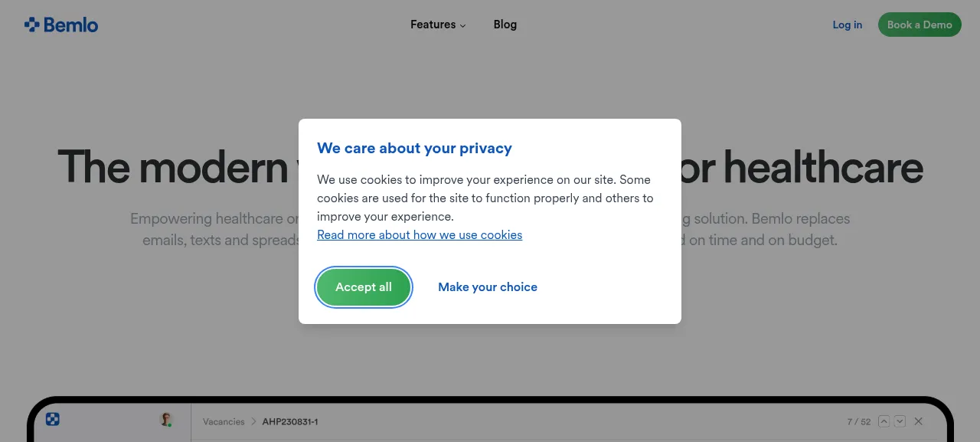
Task: Go to next vacancy with down arrow
Action: tap(900, 421)
